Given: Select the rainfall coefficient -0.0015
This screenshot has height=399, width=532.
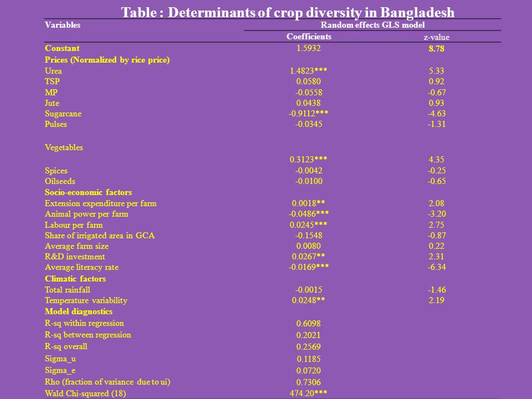Looking at the screenshot, I should coord(309,290).
